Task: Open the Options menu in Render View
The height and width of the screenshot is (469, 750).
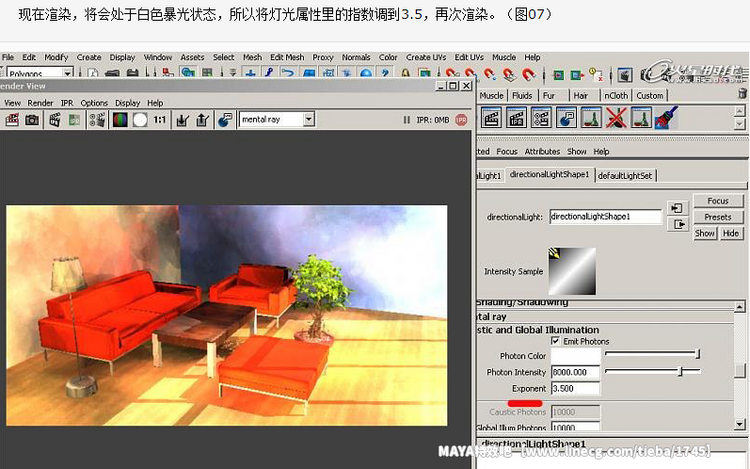Action: click(94, 103)
